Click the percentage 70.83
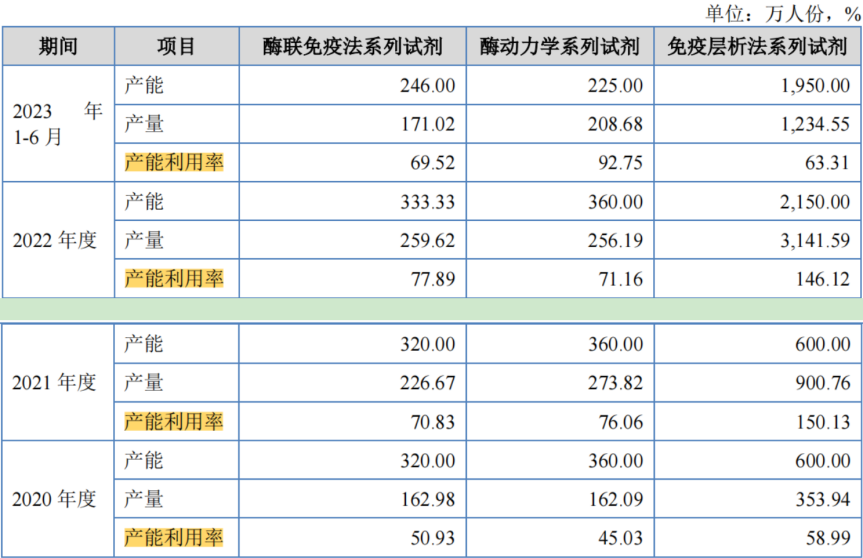The image size is (863, 558). pos(433,422)
